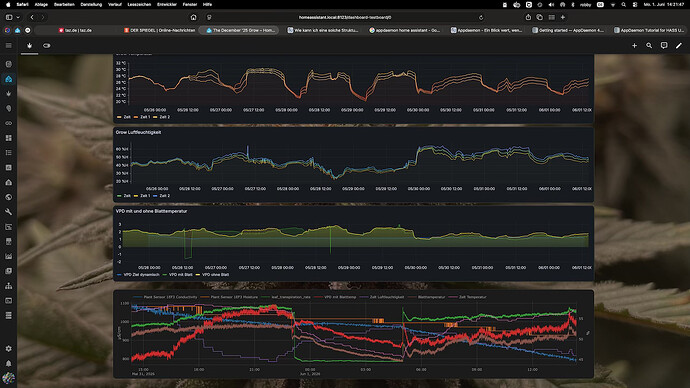Open the Lesezeichen menu
The width and height of the screenshot is (690, 388).
click(x=139, y=4)
